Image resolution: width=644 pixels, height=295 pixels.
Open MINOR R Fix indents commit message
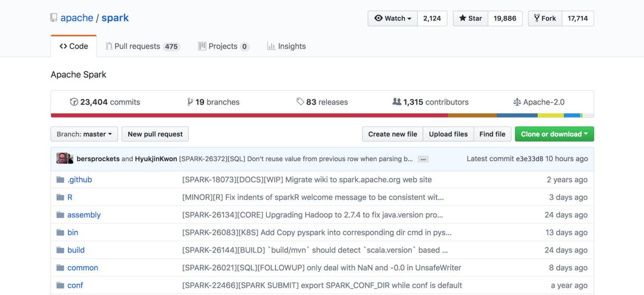313,197
